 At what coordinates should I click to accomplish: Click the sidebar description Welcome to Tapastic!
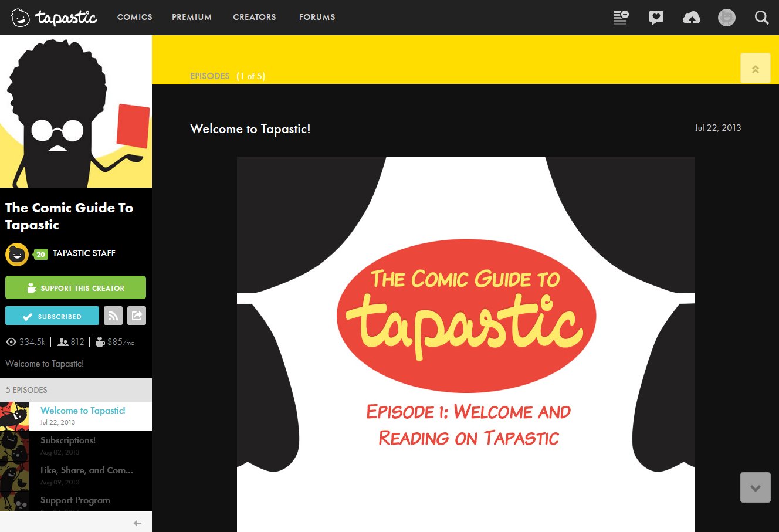pyautogui.click(x=45, y=364)
